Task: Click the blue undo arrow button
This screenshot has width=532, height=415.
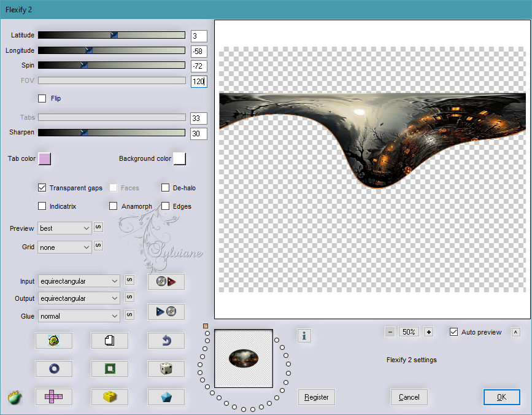Action: (x=166, y=340)
